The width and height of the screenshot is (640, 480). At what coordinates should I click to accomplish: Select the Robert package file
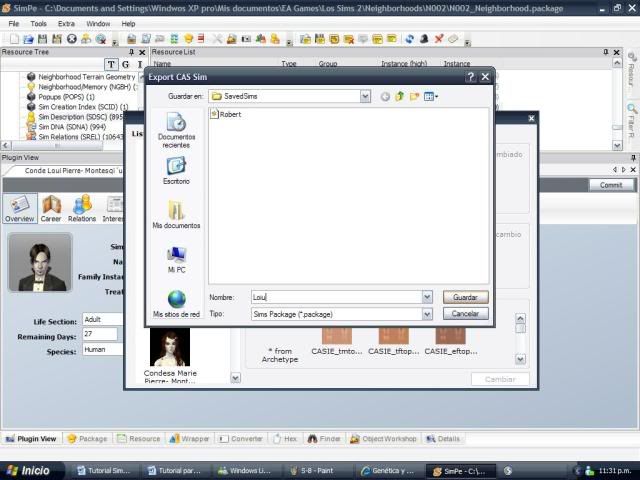click(x=226, y=114)
